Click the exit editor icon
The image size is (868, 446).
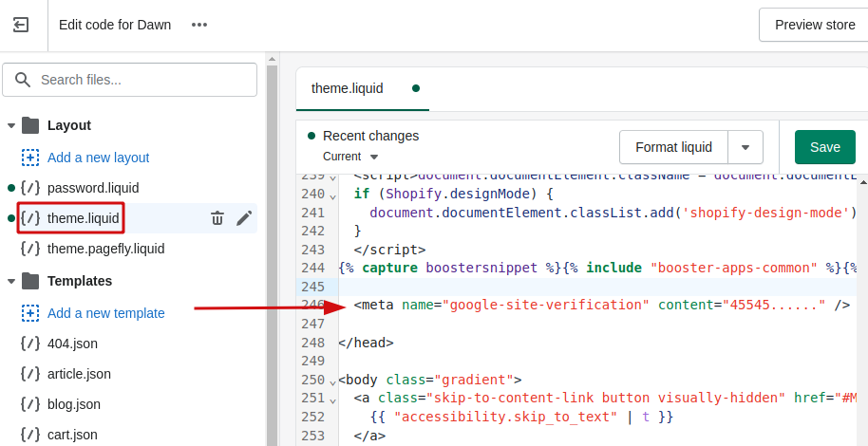(21, 25)
